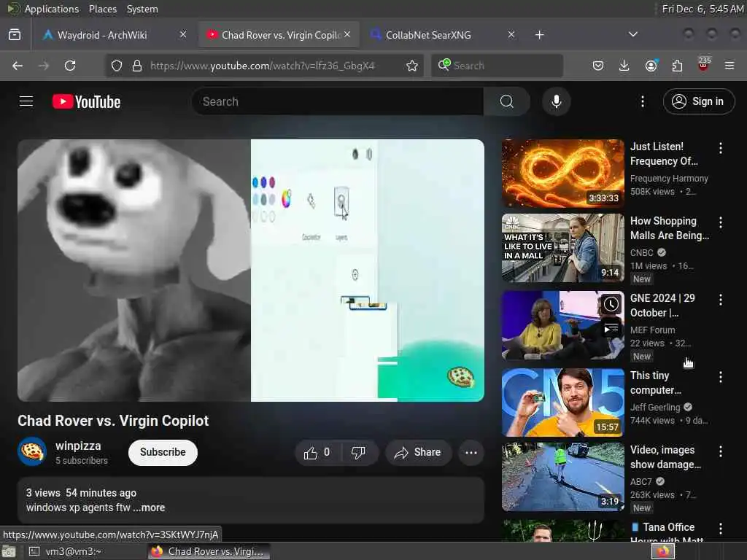Open the winpizza channel name link
The width and height of the screenshot is (747, 560).
coord(78,446)
